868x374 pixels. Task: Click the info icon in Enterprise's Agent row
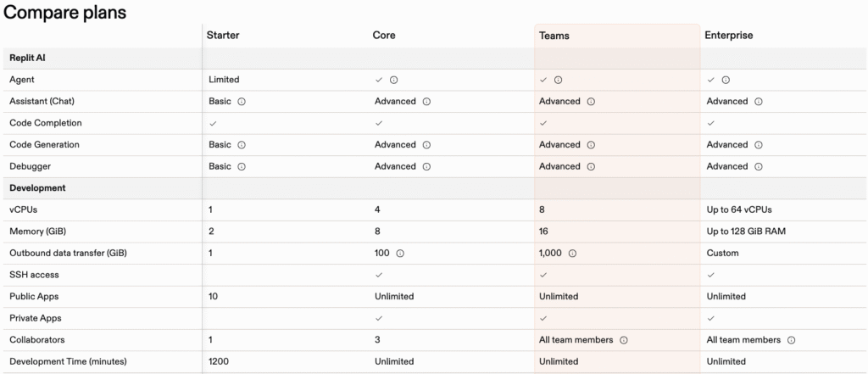pyautogui.click(x=726, y=80)
